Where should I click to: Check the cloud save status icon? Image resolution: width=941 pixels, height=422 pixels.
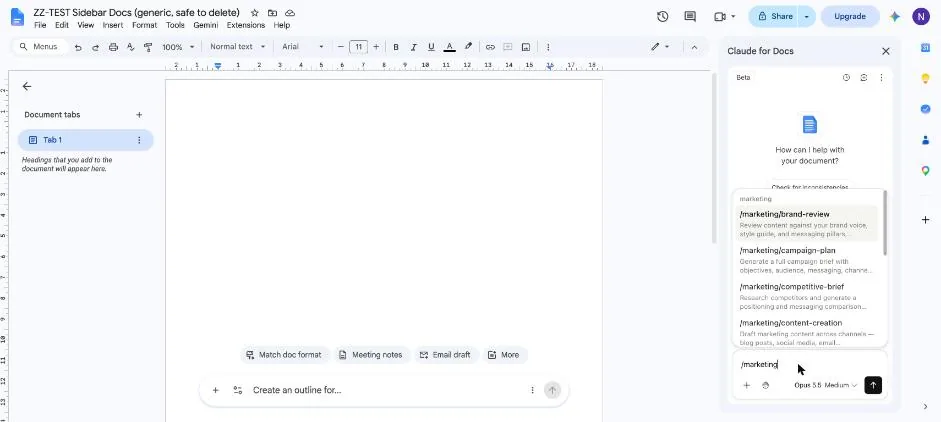[290, 13]
